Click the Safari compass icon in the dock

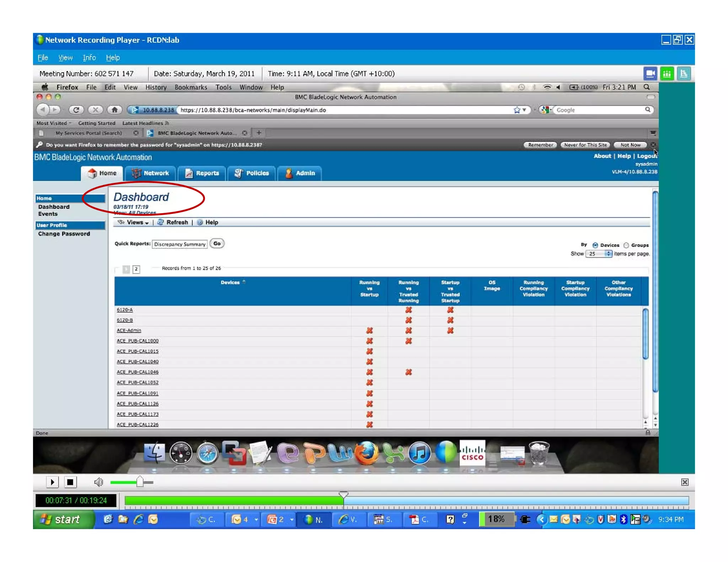click(207, 453)
